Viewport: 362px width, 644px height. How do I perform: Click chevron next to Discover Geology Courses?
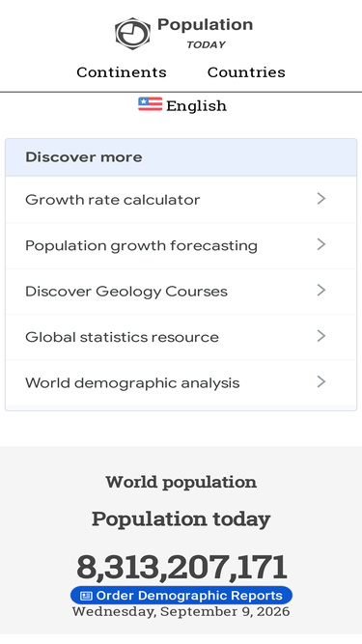pos(321,291)
